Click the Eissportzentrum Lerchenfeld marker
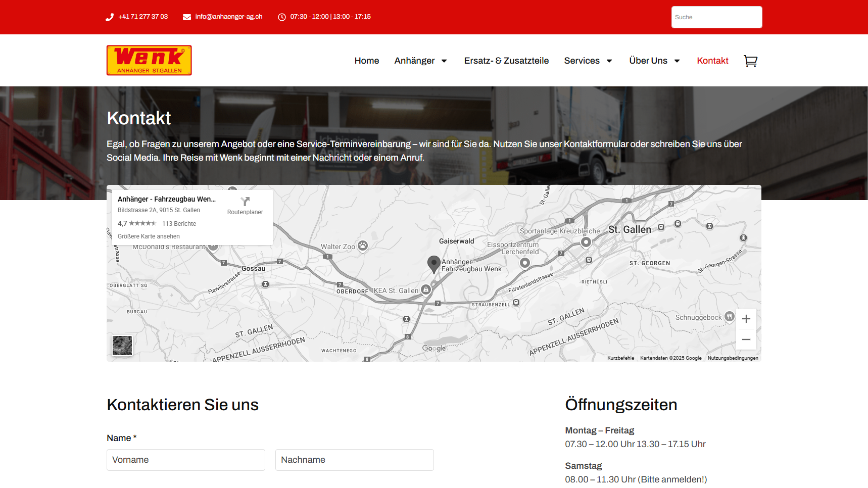 click(525, 263)
